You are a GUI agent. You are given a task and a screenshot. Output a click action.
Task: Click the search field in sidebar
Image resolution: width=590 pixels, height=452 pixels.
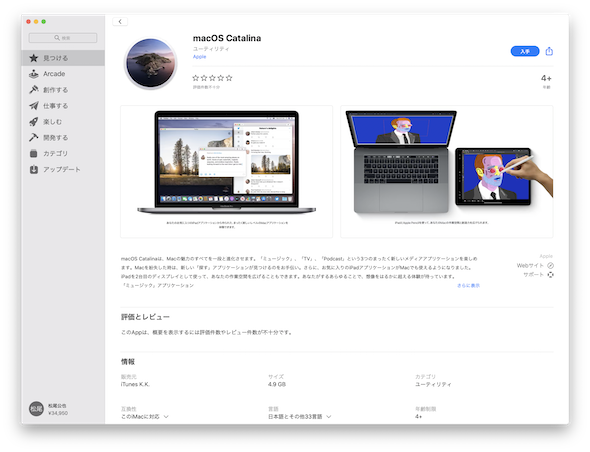(63, 38)
